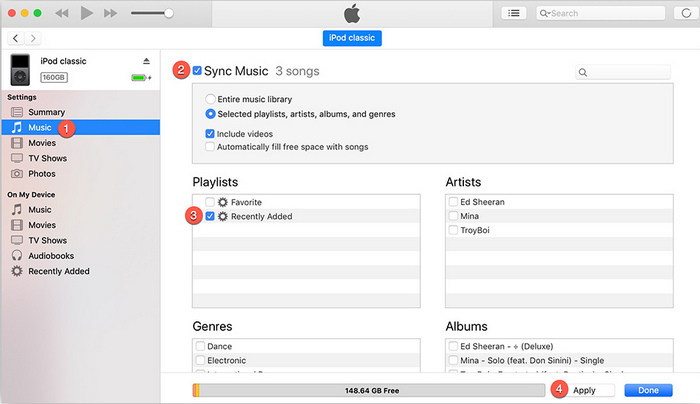
Task: Open the list view icon button
Action: [x=513, y=13]
